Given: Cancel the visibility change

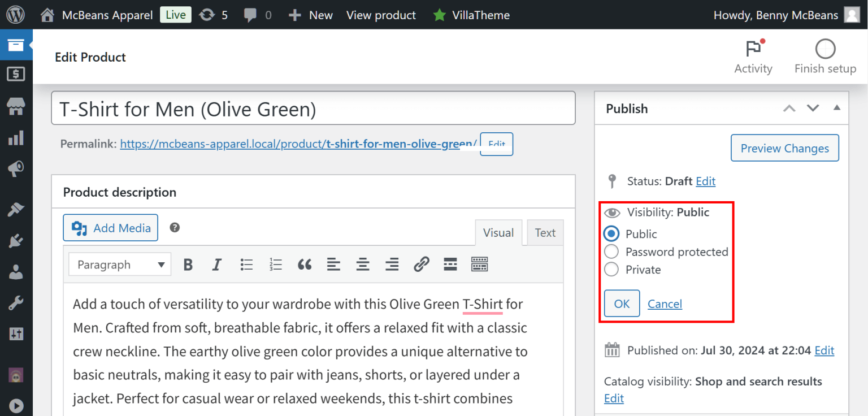Looking at the screenshot, I should pos(665,304).
